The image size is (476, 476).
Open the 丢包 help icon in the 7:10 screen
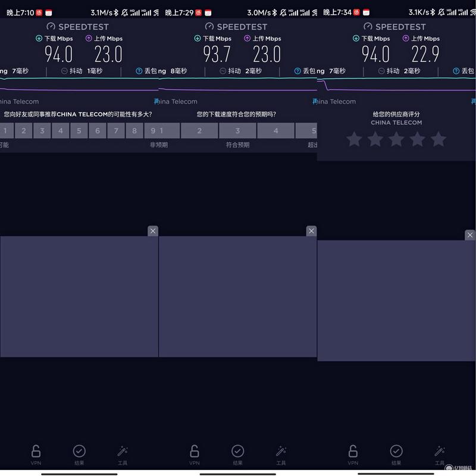click(x=139, y=71)
